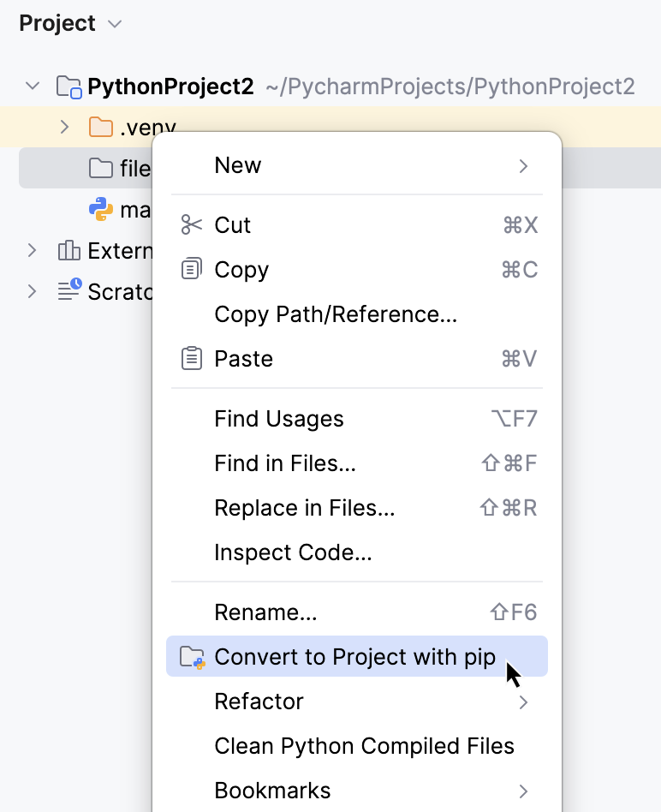Choose Convert to Project with pip
Image resolution: width=661 pixels, height=812 pixels.
(x=357, y=656)
